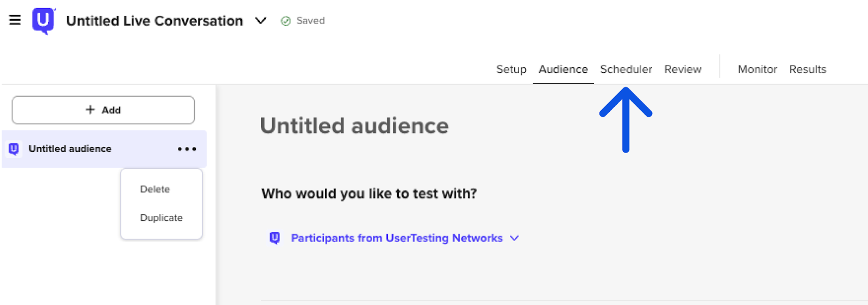
Task: Select Untitled audience in the sidebar list
Action: [71, 149]
